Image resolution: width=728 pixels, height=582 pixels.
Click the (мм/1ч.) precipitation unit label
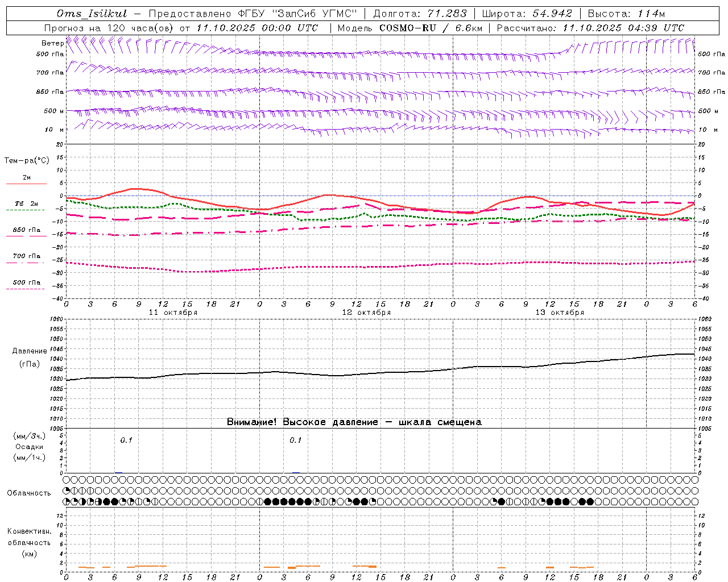pyautogui.click(x=30, y=458)
